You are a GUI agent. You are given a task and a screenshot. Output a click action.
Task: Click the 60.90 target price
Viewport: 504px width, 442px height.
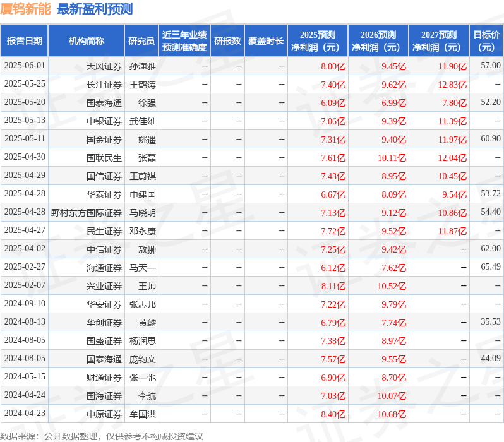pyautogui.click(x=491, y=139)
